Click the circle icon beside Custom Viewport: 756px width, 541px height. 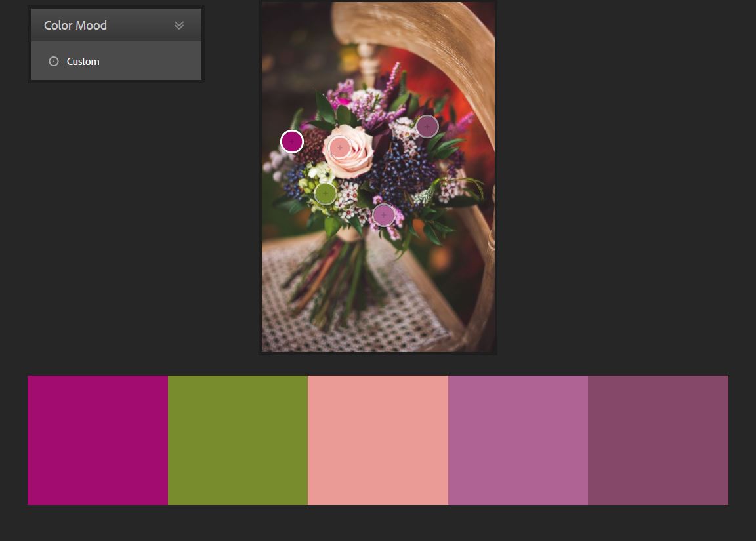[x=54, y=61]
